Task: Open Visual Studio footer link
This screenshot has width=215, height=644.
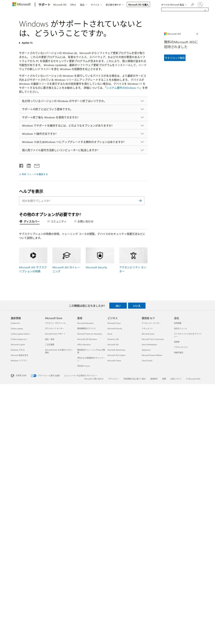Action: 147,361
